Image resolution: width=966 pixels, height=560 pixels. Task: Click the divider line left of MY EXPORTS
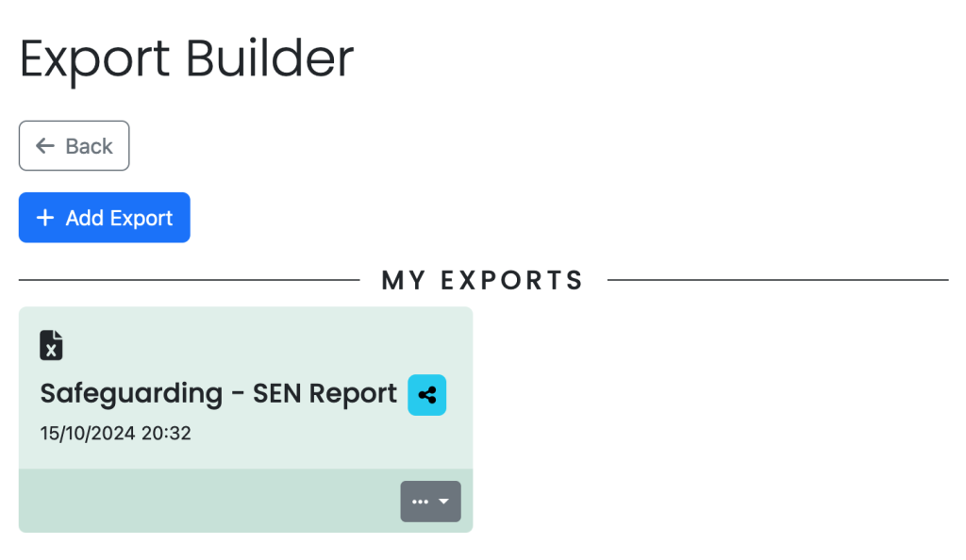coord(189,280)
